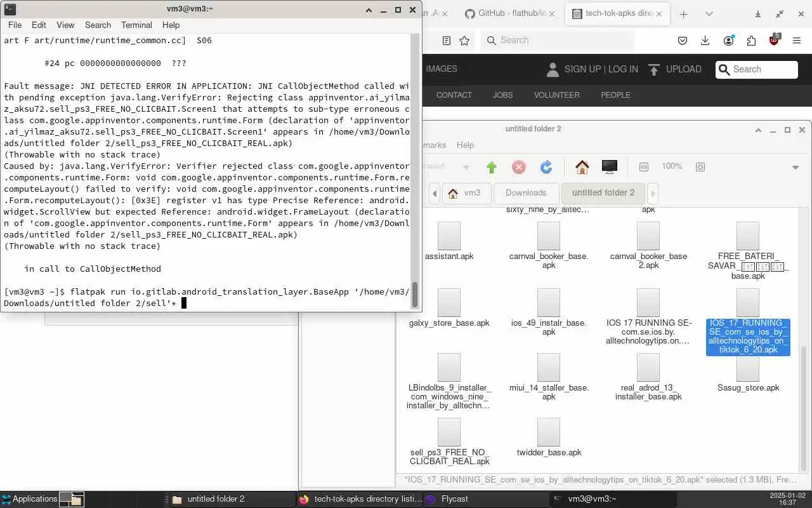
Task: Bookmark this page with star icon
Action: 464,40
